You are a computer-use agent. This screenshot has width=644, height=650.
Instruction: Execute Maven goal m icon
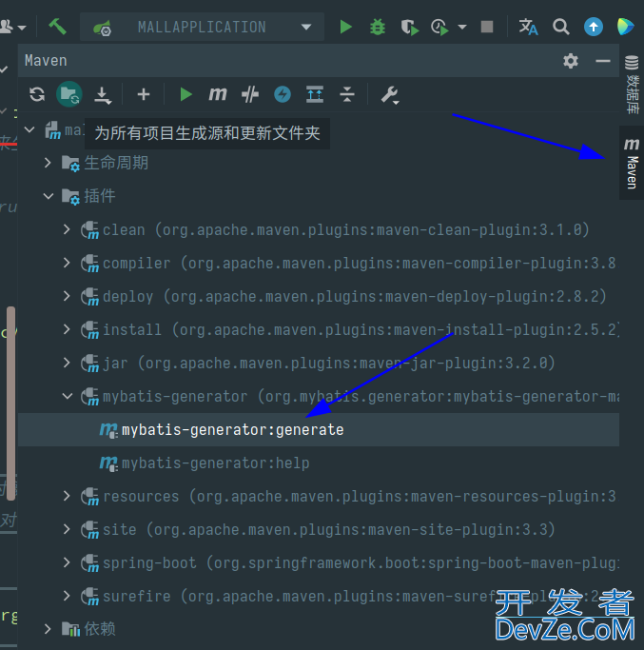tap(218, 94)
